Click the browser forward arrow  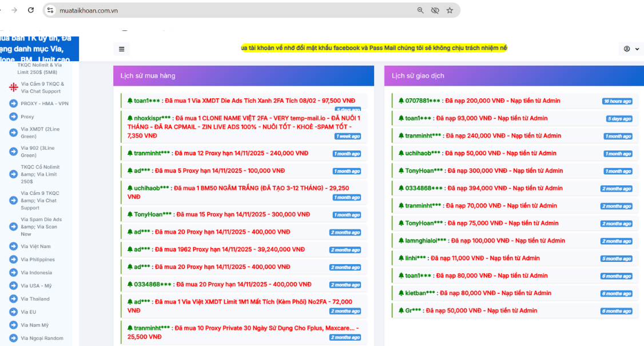tap(14, 10)
